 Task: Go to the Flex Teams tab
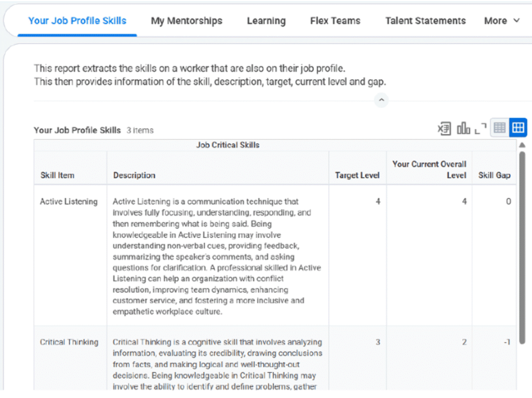point(335,21)
